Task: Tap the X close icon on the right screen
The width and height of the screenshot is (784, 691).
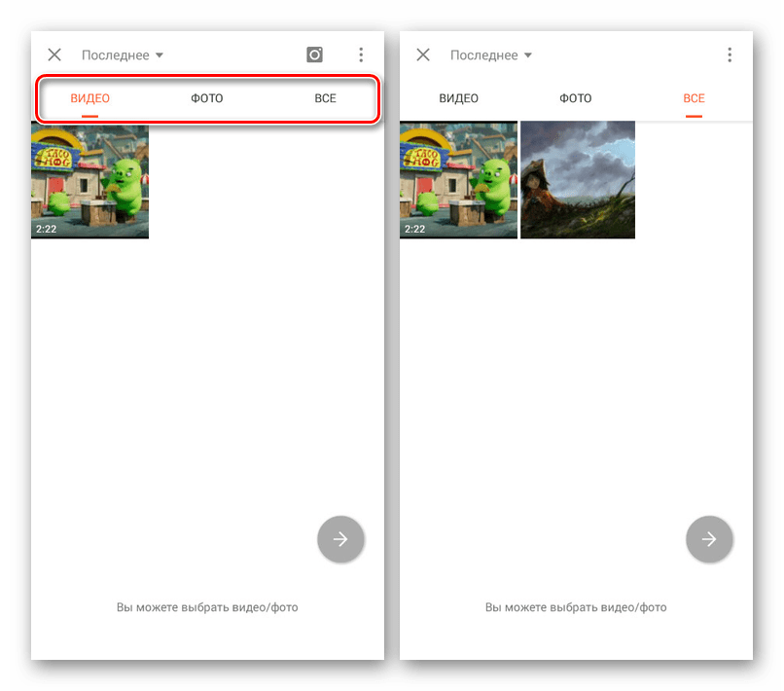Action: pyautogui.click(x=423, y=55)
